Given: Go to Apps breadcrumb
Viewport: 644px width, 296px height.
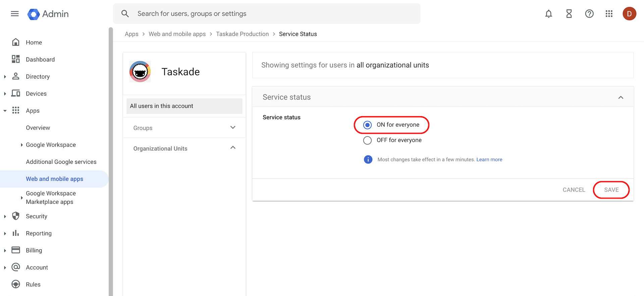Looking at the screenshot, I should pyautogui.click(x=131, y=34).
